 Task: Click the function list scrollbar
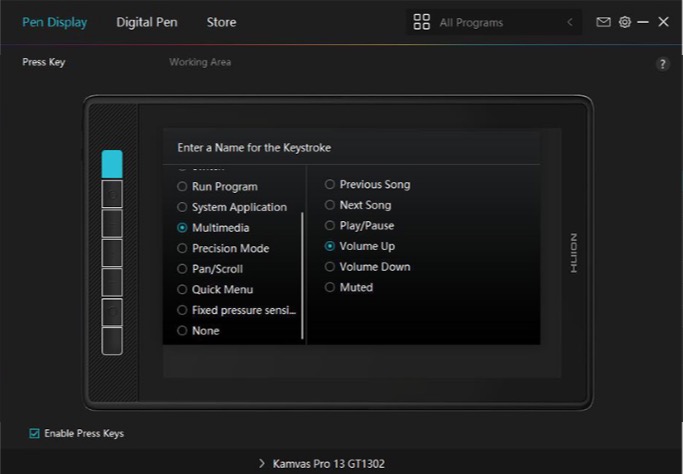coord(302,275)
